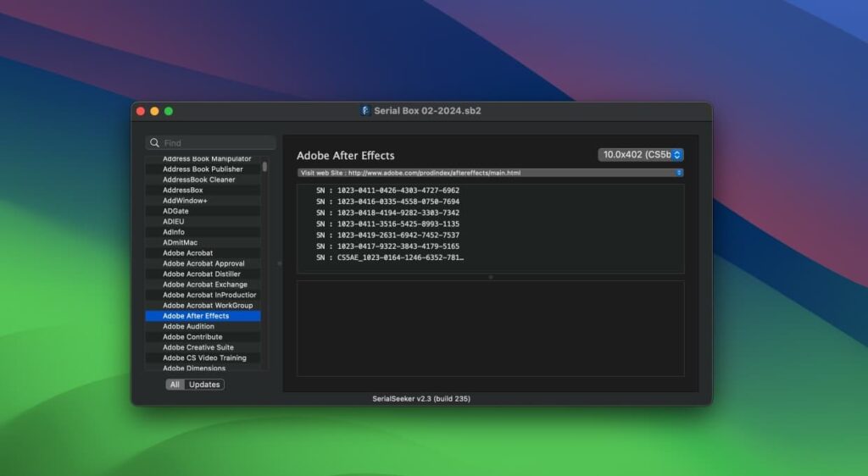Select Adobe Acrobat Exchange entry
The image size is (868, 476).
(x=203, y=285)
